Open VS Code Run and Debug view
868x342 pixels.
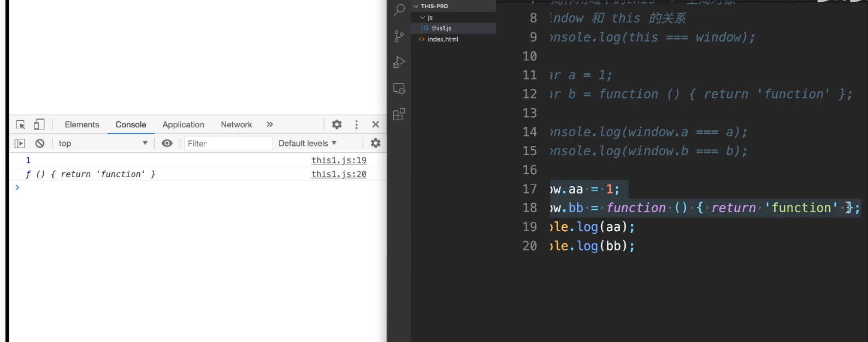(x=399, y=62)
